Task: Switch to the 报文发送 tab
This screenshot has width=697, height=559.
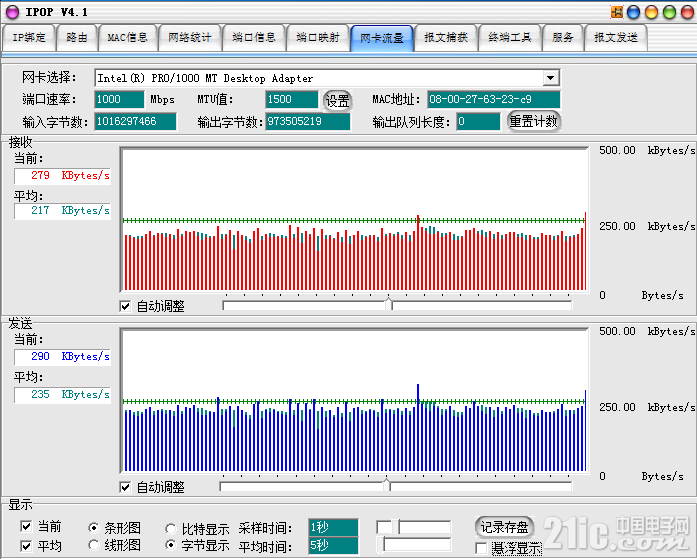Action: [x=616, y=38]
